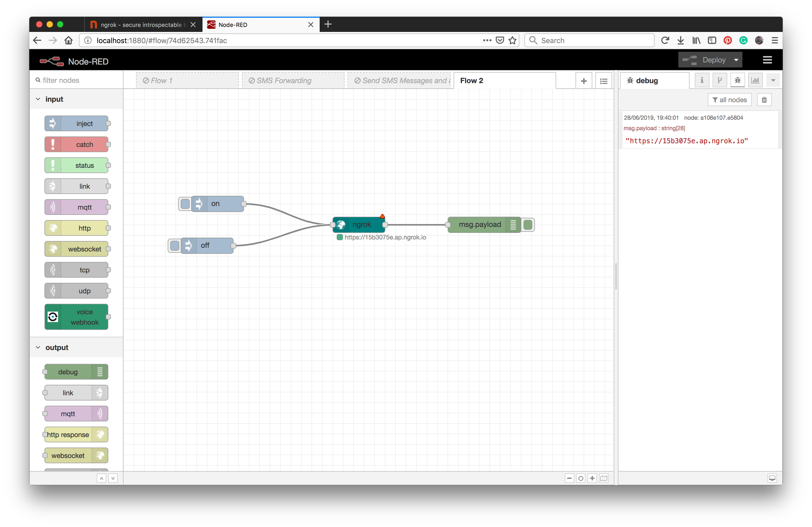Screen dimensions: 812x527
Task: Open debug in new window icon
Action: click(x=772, y=478)
